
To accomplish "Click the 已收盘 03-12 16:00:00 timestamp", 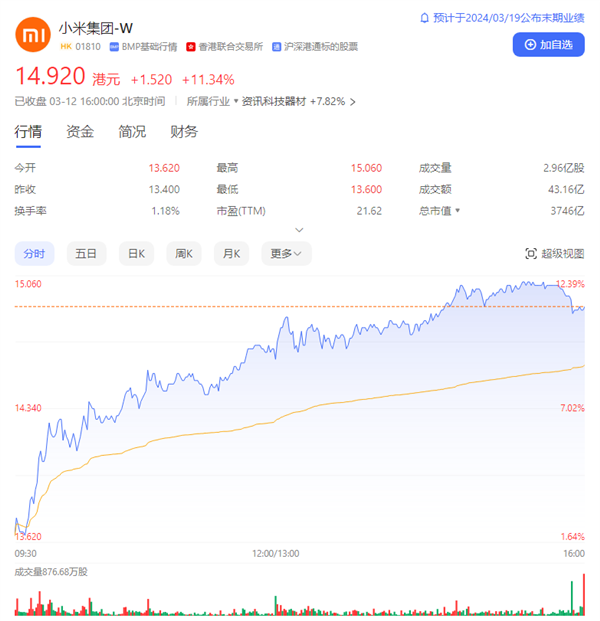I will pos(90,102).
